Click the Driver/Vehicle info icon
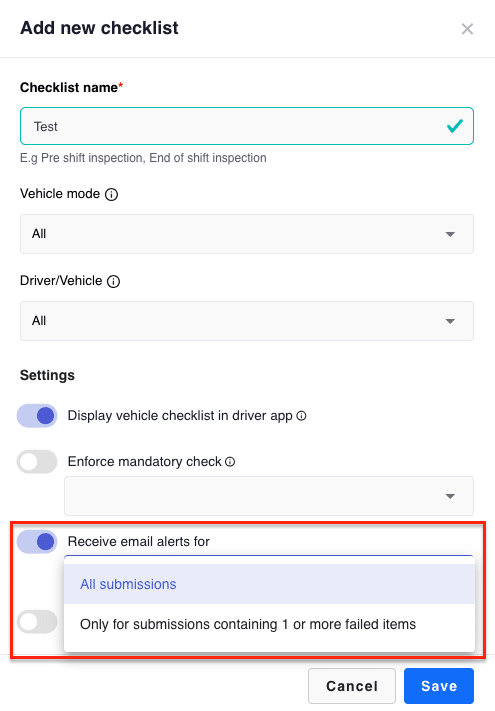Image resolution: width=495 pixels, height=711 pixels. (113, 282)
